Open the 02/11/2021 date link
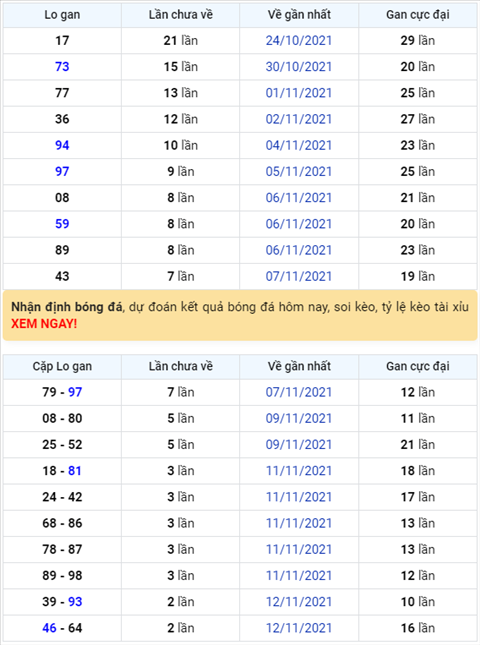The height and width of the screenshot is (645, 480). pyautogui.click(x=299, y=119)
